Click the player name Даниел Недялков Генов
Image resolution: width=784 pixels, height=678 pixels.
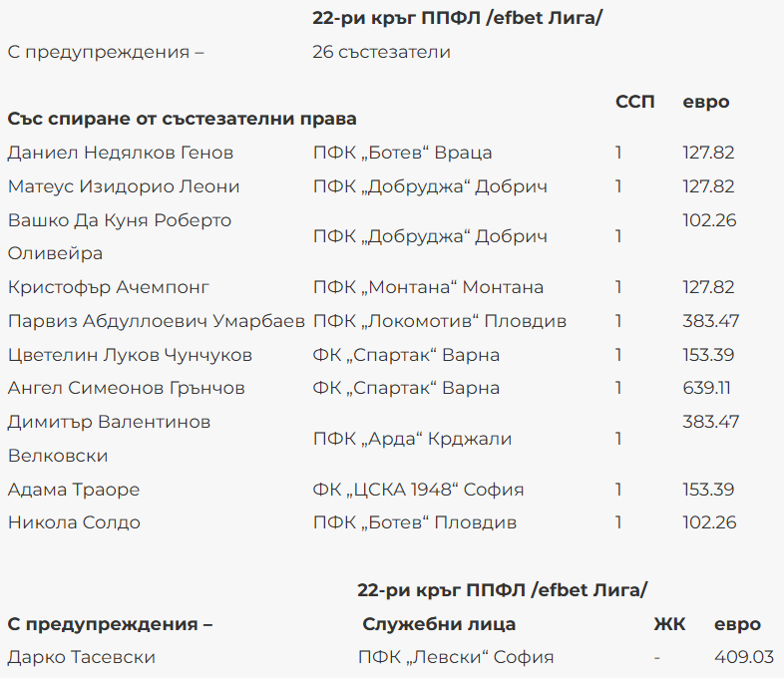pos(121,153)
